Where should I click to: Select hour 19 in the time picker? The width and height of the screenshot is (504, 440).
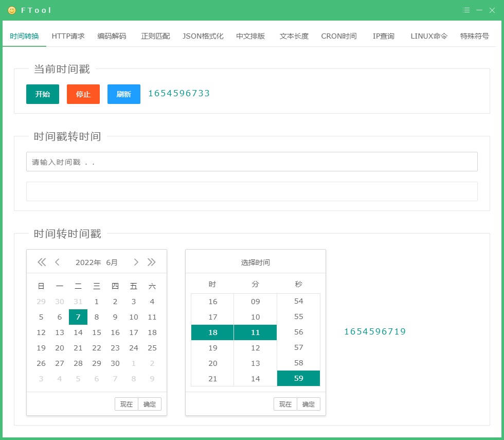[212, 348]
